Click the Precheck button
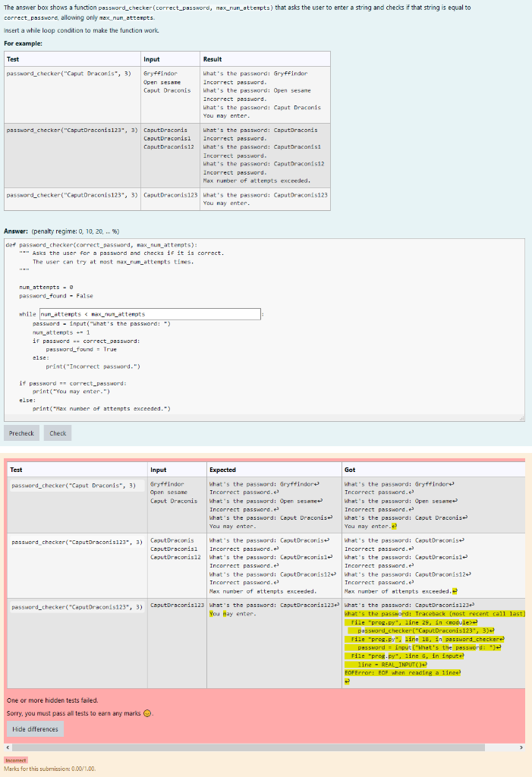 point(21,433)
